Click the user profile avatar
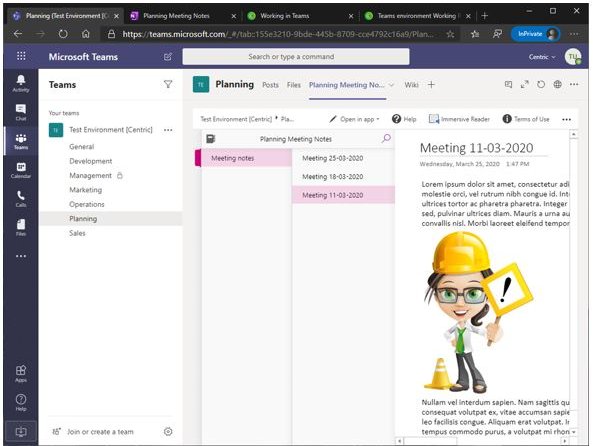Image resolution: width=593 pixels, height=446 pixels. click(573, 57)
